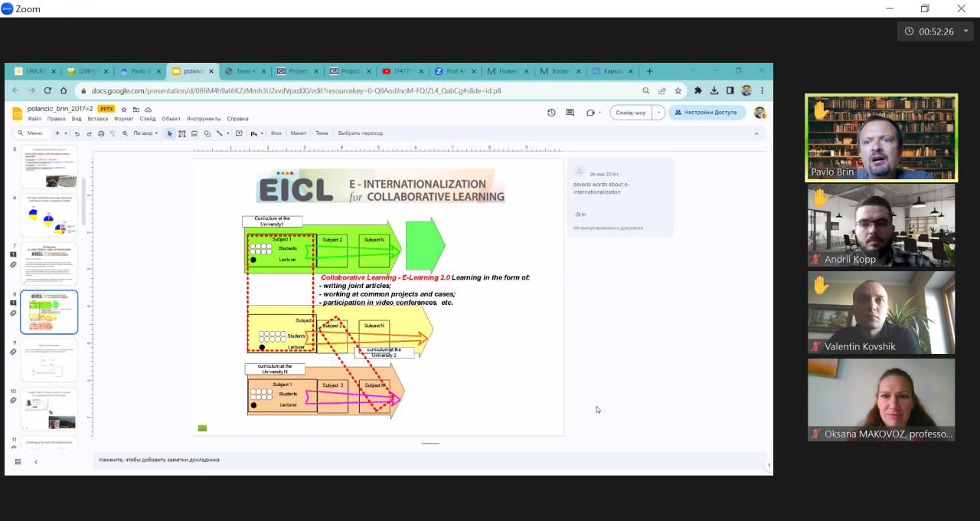This screenshot has width=980, height=521.
Task: Open Правка menu
Action: coord(56,119)
